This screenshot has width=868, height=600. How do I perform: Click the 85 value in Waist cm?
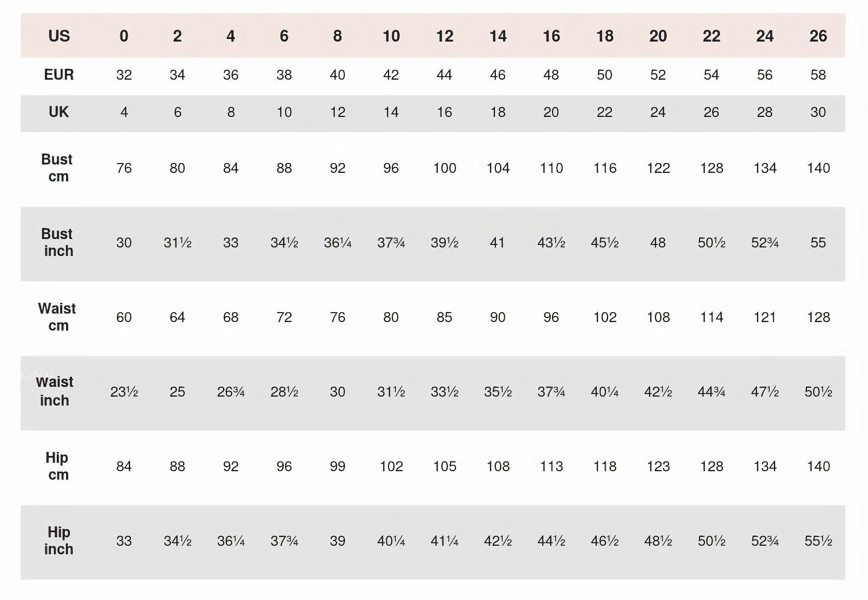click(x=444, y=317)
